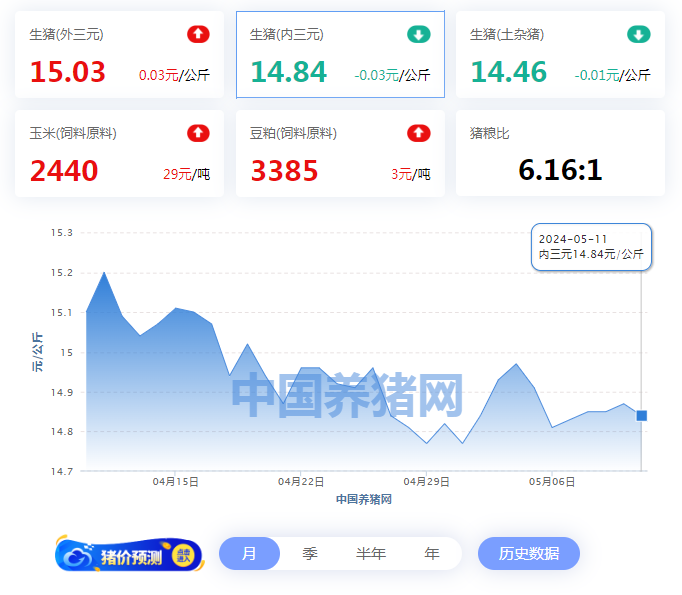Click the yellow 獸 badge on the banner
The width and height of the screenshot is (682, 595).
[x=183, y=555]
